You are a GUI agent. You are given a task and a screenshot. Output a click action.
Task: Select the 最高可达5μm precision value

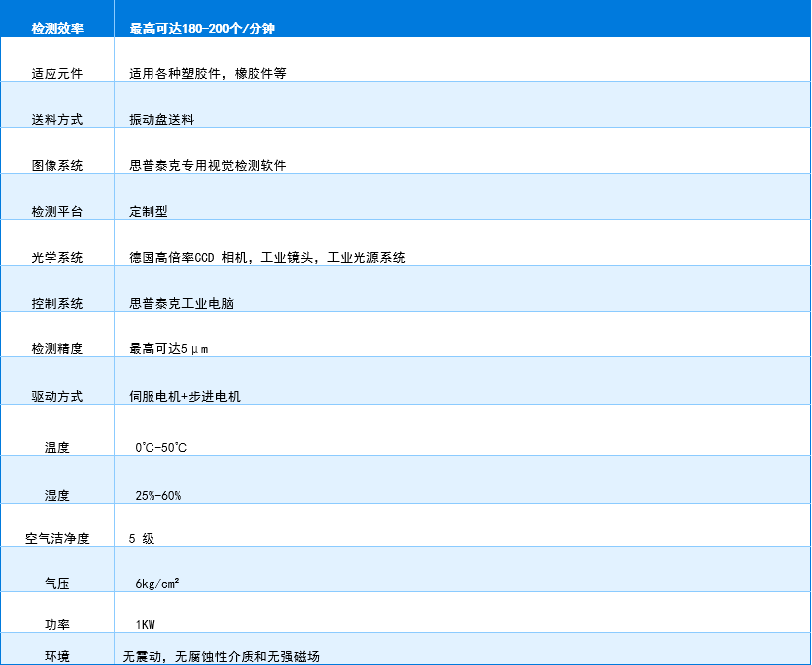click(x=168, y=349)
